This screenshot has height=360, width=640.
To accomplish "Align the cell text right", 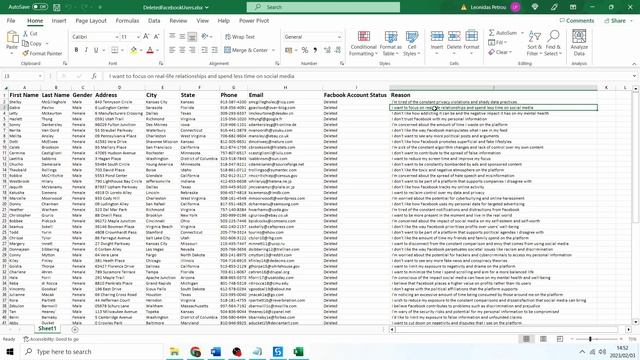I will 192,50.
